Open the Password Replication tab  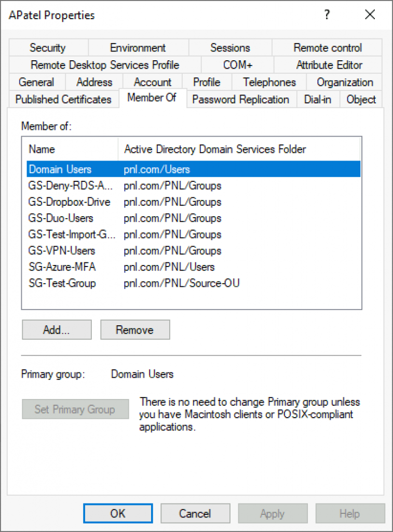pyautogui.click(x=241, y=99)
